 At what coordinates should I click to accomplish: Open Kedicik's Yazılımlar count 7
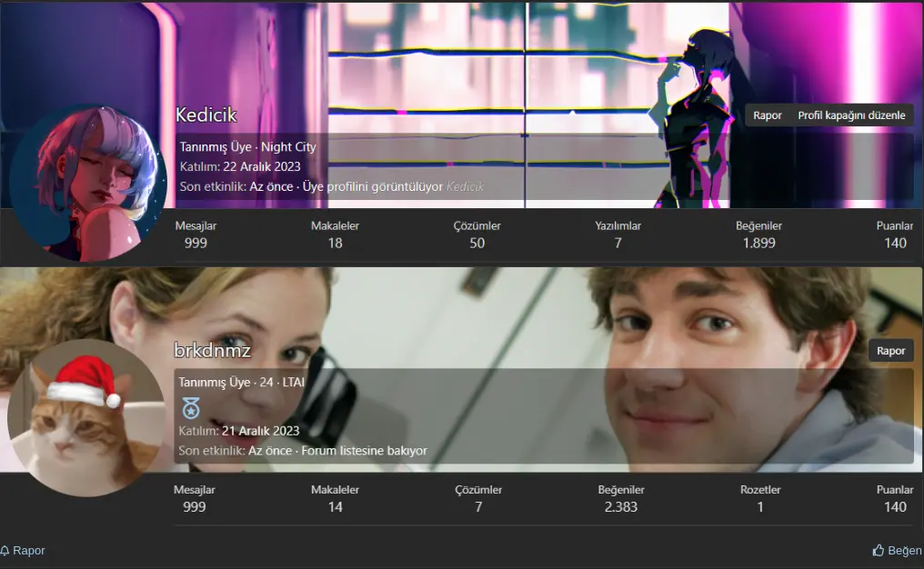(618, 243)
